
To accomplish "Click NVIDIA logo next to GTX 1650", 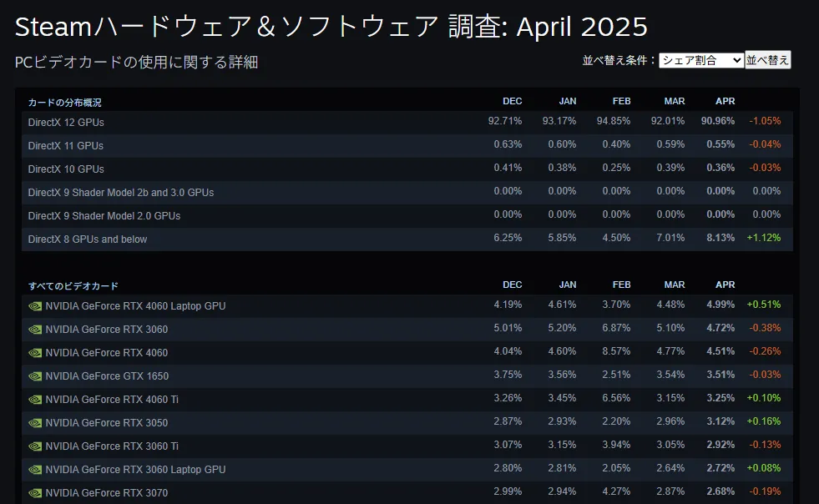I will coord(35,376).
